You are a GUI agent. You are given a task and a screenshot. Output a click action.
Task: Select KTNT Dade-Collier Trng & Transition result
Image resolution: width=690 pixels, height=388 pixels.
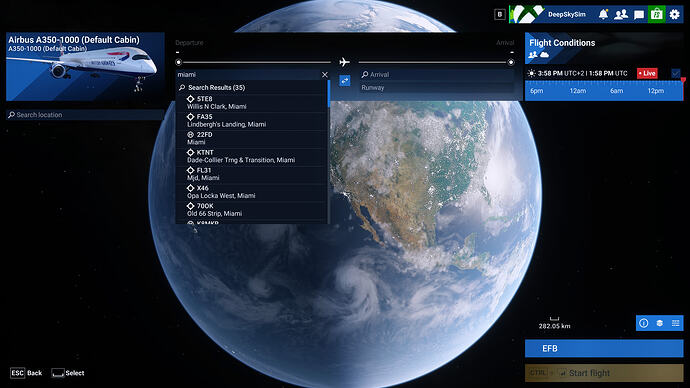tap(252, 156)
